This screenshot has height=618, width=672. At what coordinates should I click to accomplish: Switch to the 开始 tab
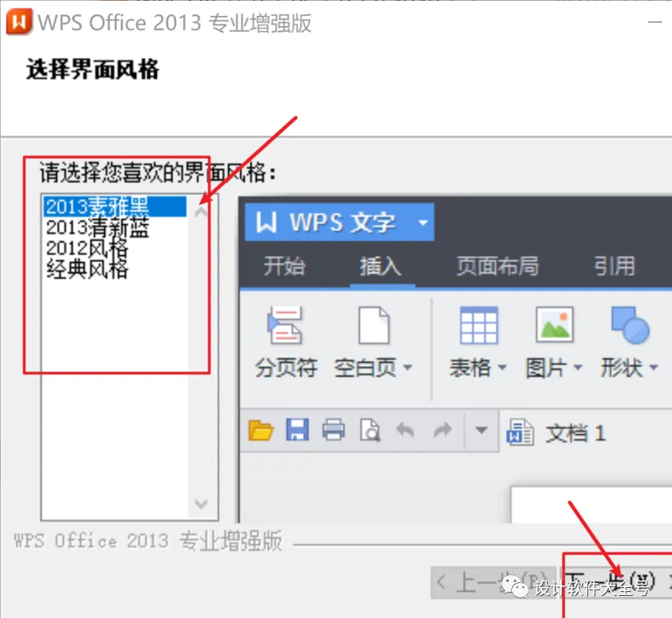click(x=284, y=265)
